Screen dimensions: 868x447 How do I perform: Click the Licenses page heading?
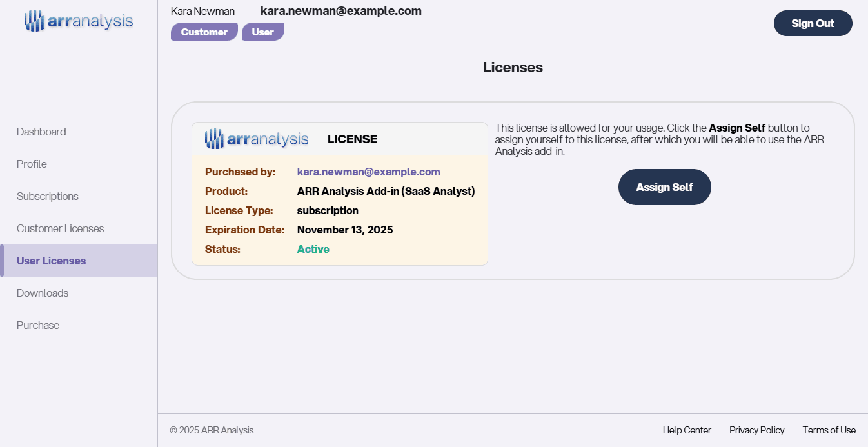pos(513,67)
